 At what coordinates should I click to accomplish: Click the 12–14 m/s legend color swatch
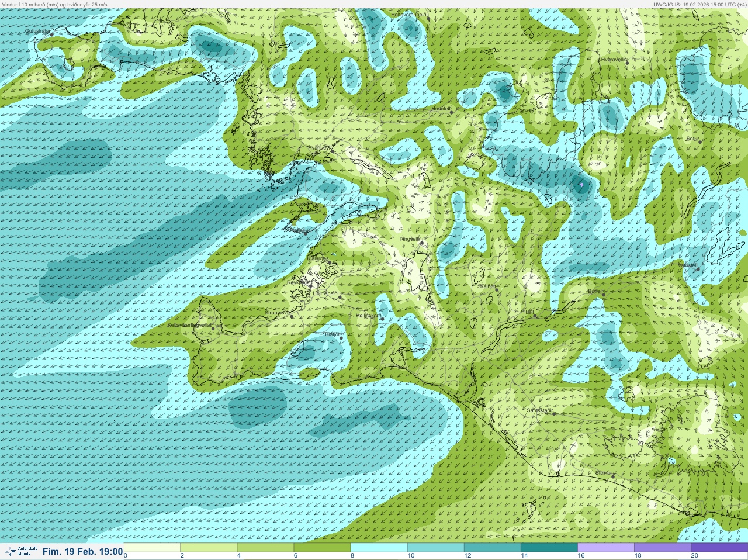[492, 548]
